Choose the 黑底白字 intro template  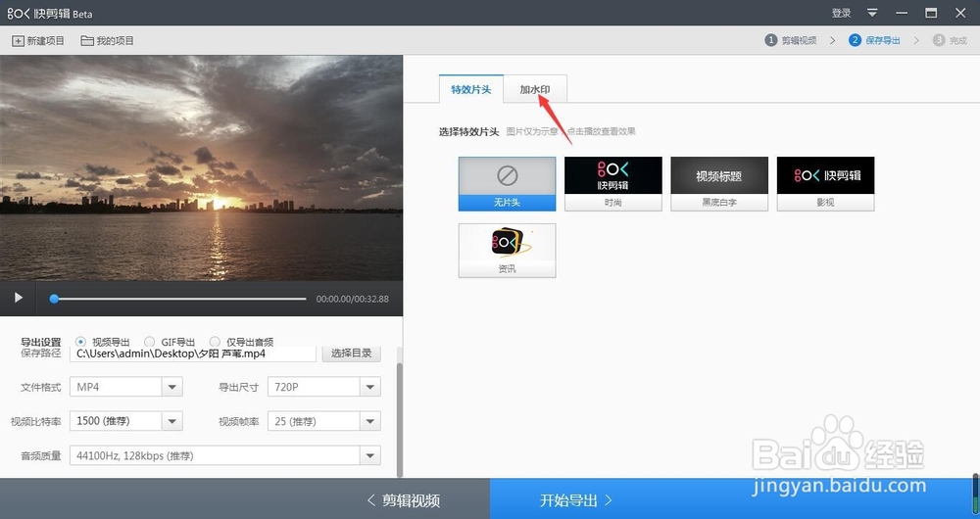[x=719, y=184]
